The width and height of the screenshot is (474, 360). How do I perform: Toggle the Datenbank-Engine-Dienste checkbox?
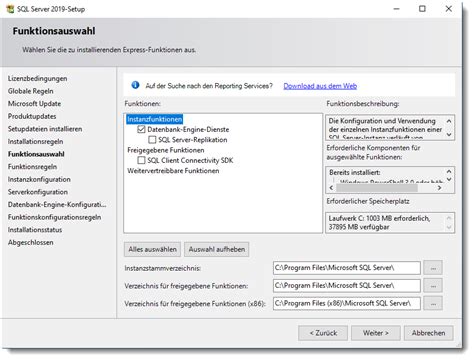pos(141,129)
